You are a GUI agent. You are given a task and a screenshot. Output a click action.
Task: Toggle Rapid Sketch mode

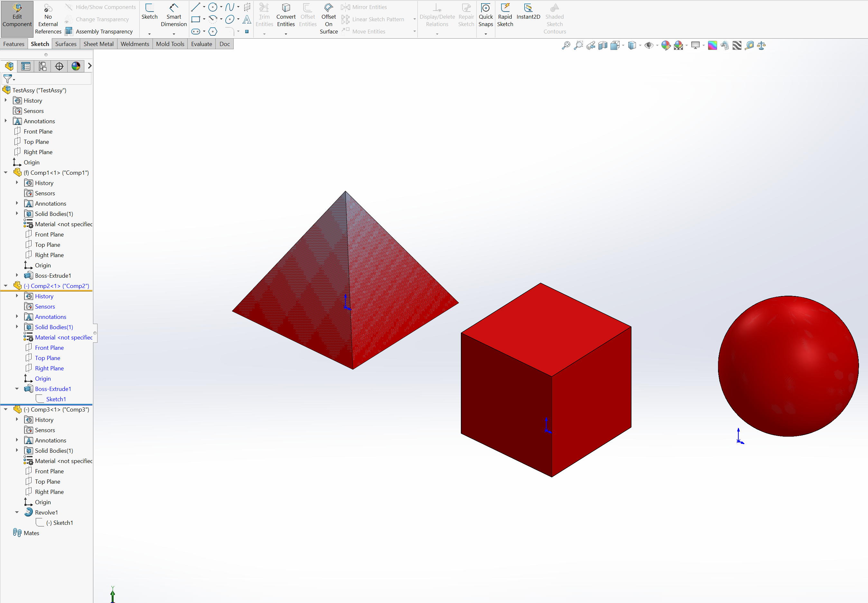click(505, 16)
